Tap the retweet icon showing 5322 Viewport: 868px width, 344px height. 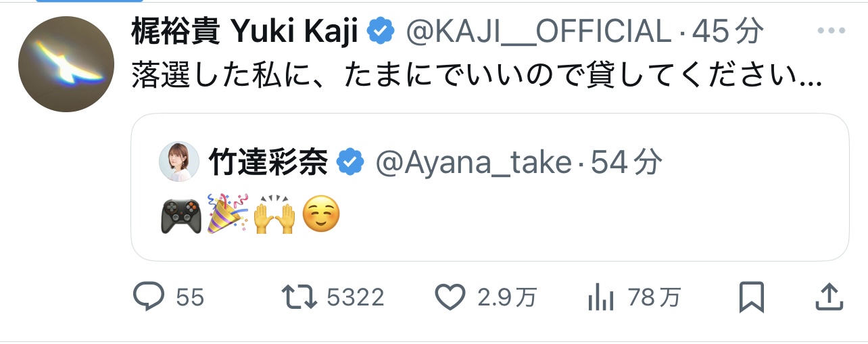[298, 297]
